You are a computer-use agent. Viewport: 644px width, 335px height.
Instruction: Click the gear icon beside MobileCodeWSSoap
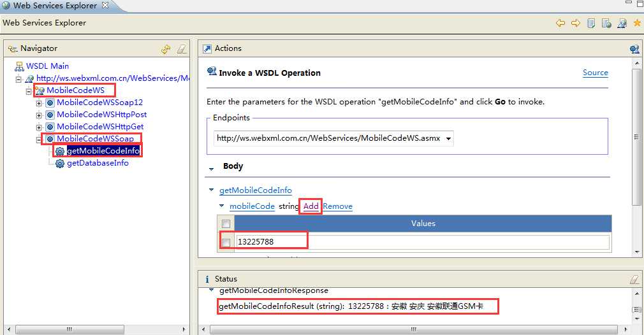coord(50,139)
